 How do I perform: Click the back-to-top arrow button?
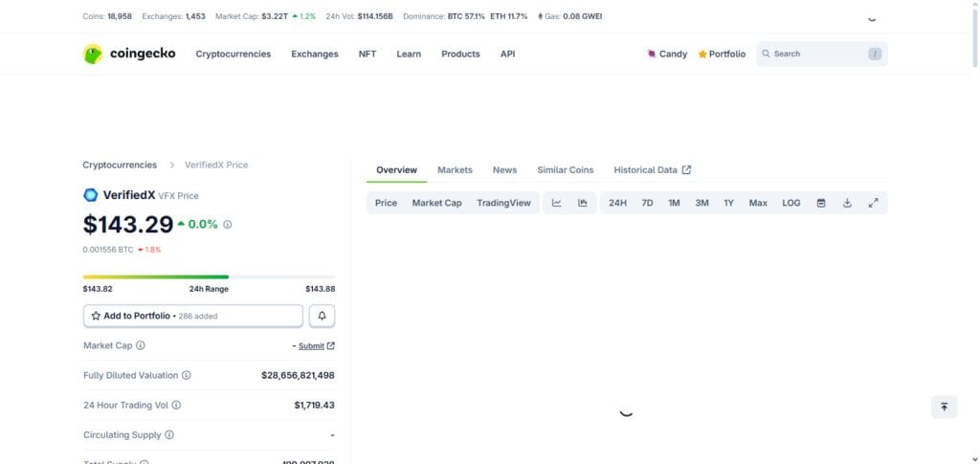click(x=944, y=408)
